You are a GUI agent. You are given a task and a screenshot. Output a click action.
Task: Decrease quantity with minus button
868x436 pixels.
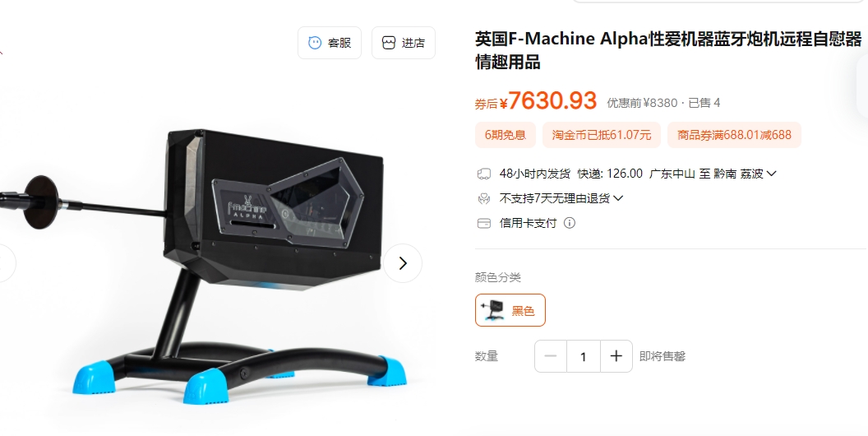[550, 356]
